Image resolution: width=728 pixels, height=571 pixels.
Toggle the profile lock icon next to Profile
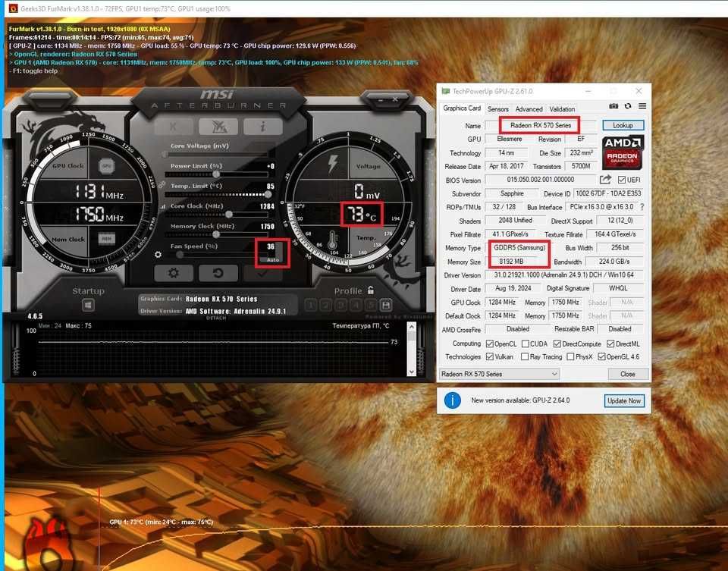pos(371,290)
